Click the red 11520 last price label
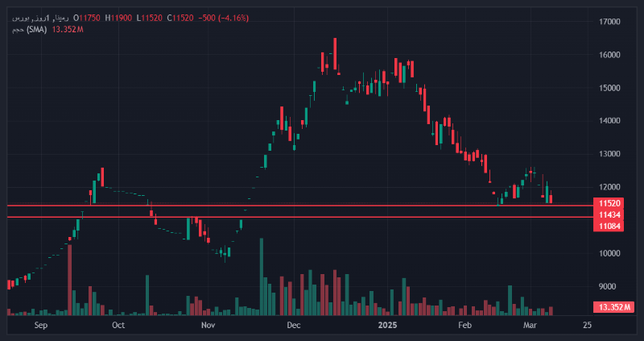644x341 pixels. [609, 203]
